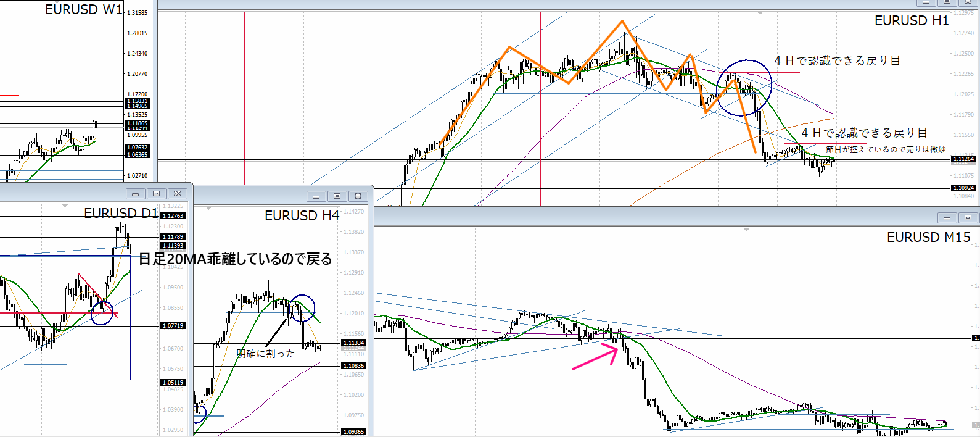Minimize the EURUSD H4 chart window
Screen dimensions: 980x437
(x=316, y=196)
